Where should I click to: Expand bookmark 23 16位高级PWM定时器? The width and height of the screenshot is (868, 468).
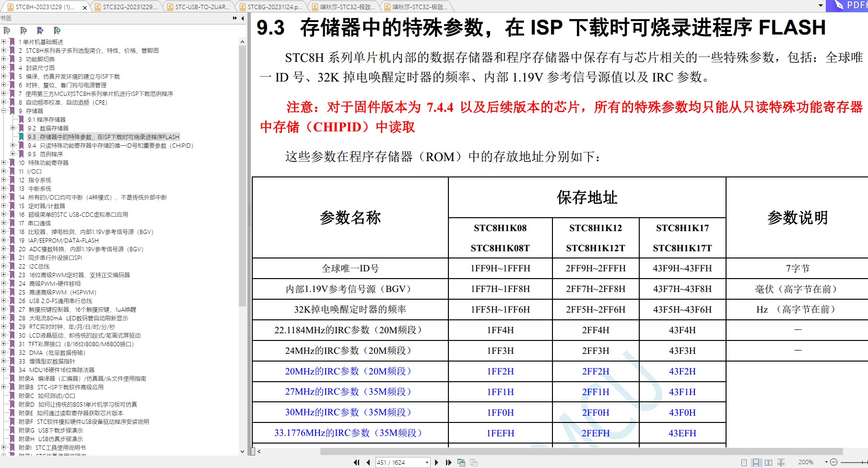(4, 275)
